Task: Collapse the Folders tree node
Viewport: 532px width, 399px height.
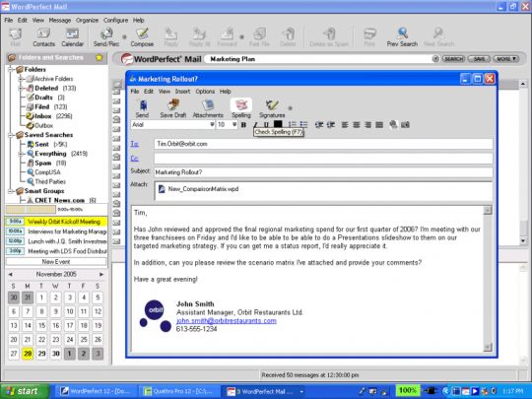Action: tap(11, 70)
